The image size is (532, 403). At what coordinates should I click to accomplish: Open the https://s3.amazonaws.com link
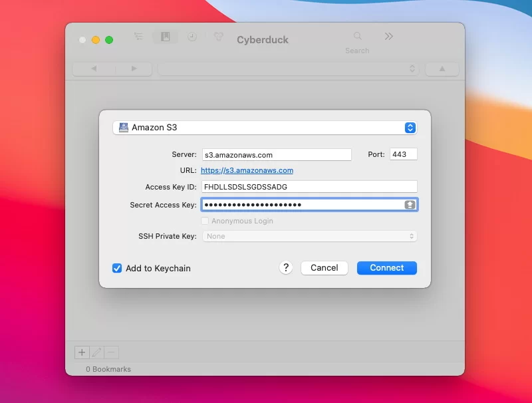[x=247, y=170]
